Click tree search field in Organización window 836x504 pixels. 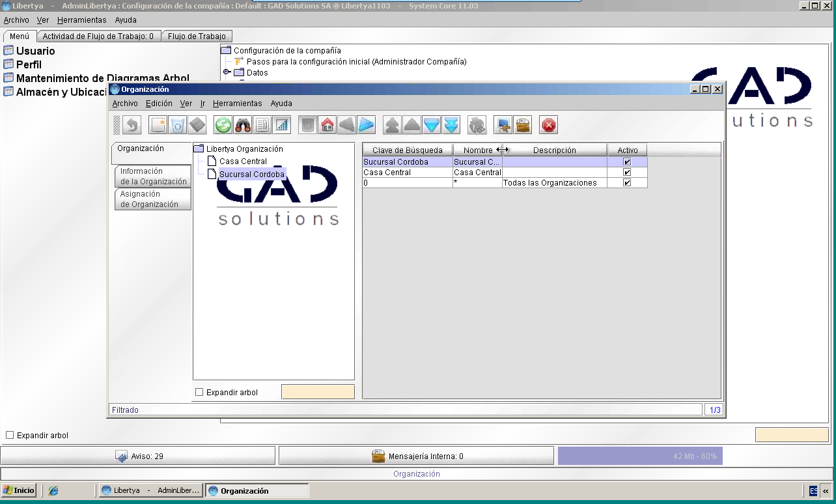pyautogui.click(x=318, y=391)
